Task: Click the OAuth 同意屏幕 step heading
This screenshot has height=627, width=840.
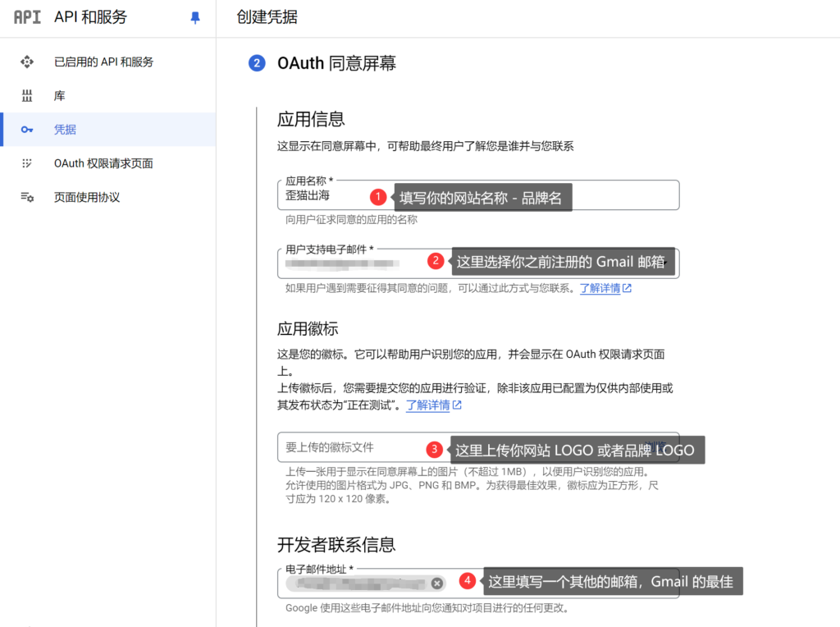Action: point(336,63)
